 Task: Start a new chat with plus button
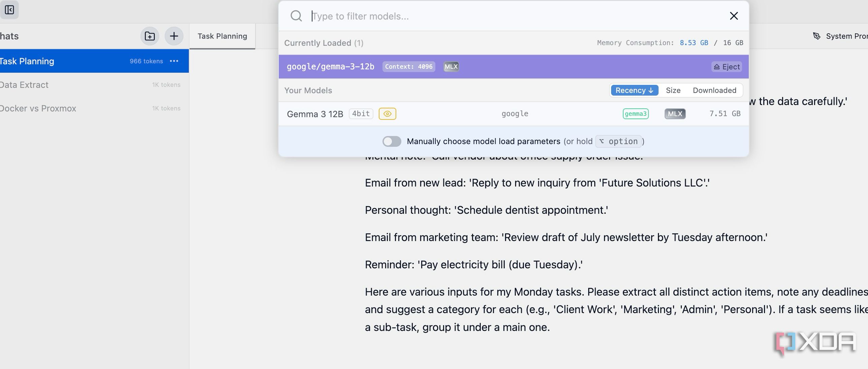point(174,36)
